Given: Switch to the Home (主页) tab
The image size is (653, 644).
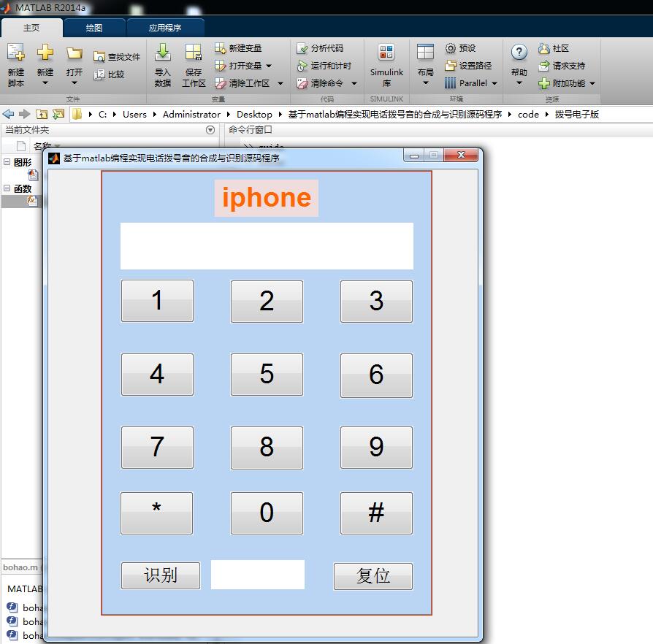Looking at the screenshot, I should (x=31, y=28).
